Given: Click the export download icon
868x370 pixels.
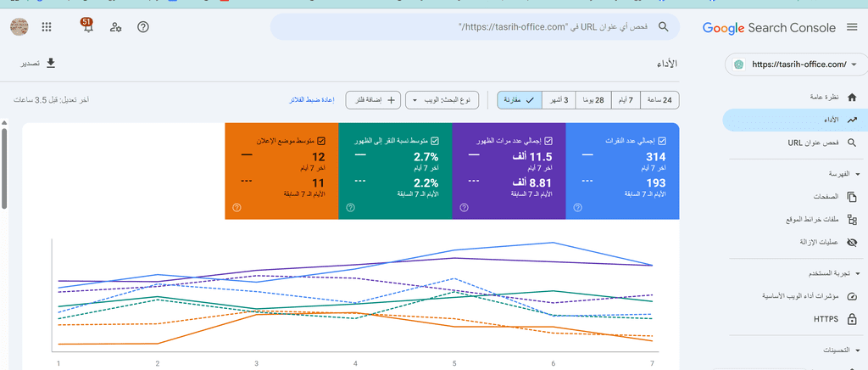Looking at the screenshot, I should pyautogui.click(x=51, y=63).
